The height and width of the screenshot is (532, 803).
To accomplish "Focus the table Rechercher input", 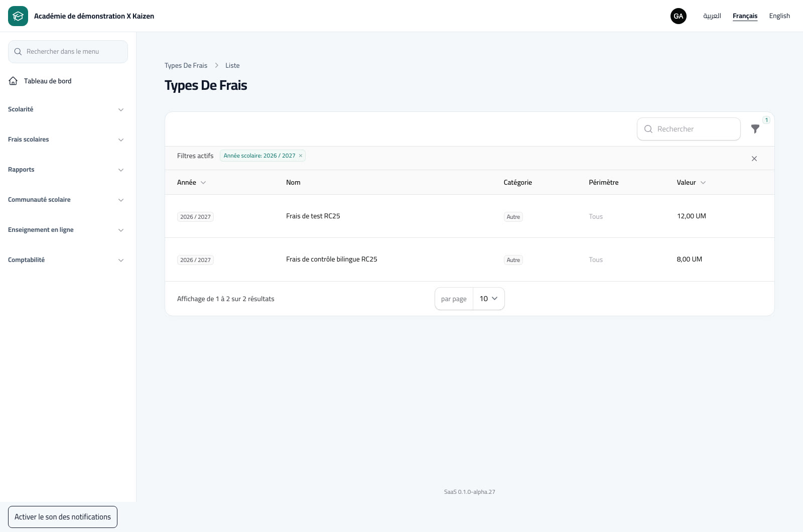I will tap(689, 129).
